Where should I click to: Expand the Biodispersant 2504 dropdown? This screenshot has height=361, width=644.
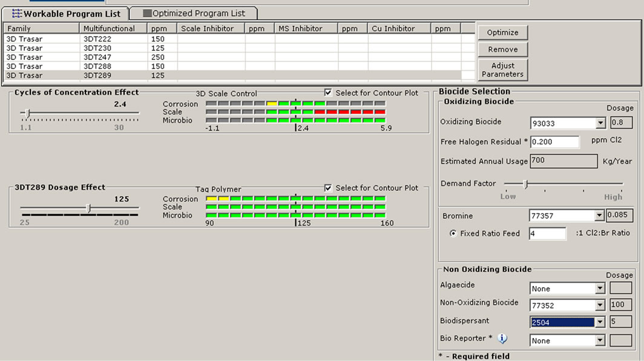[x=600, y=322]
